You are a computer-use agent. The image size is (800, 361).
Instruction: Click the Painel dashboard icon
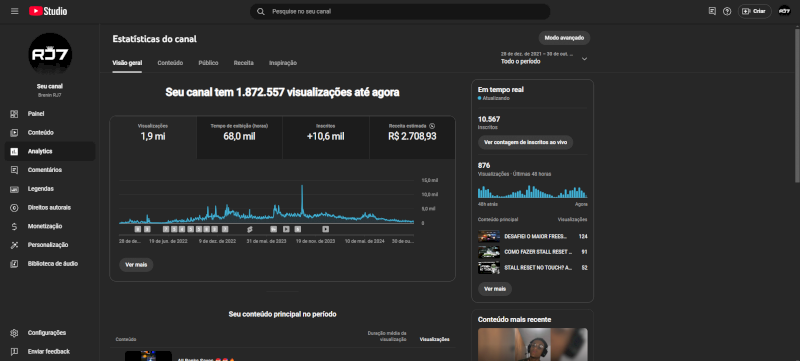coord(14,114)
